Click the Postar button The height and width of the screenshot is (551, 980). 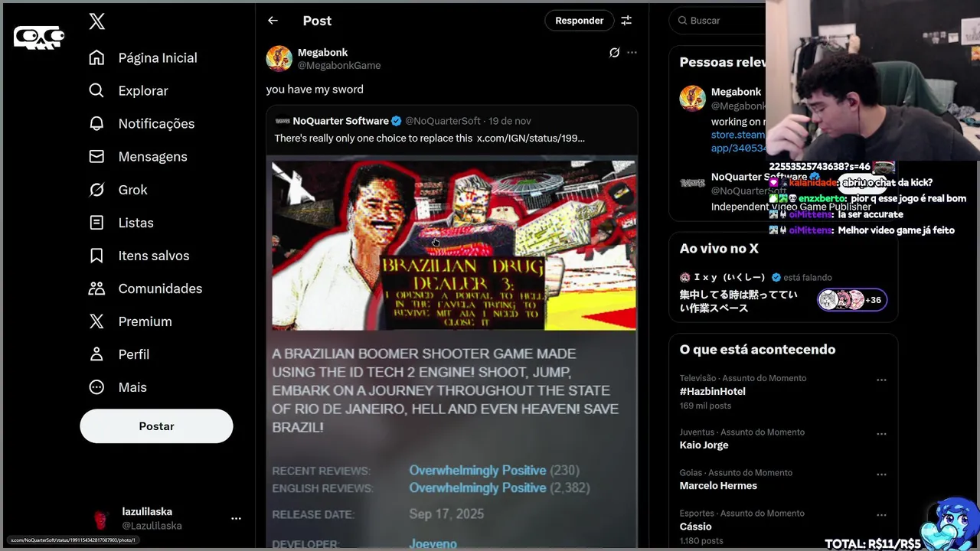coord(156,426)
